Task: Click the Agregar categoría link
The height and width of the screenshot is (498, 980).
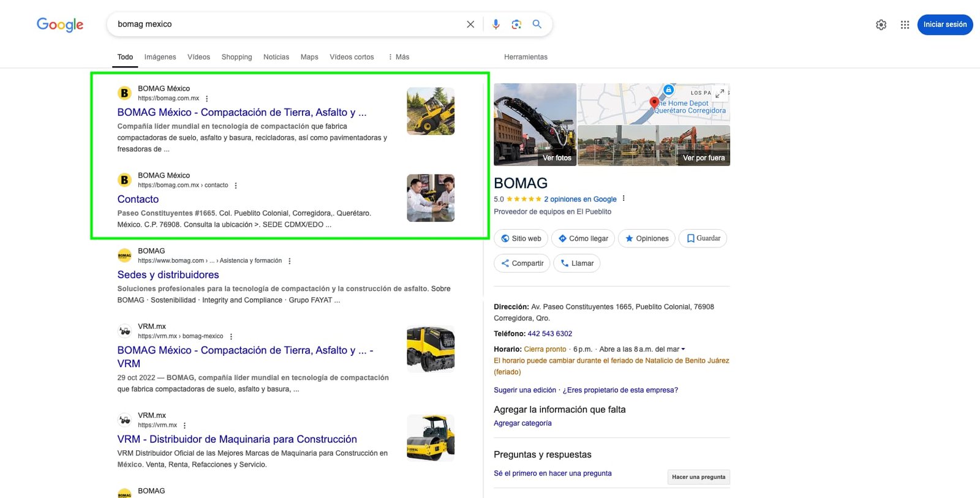Action: coord(522,423)
